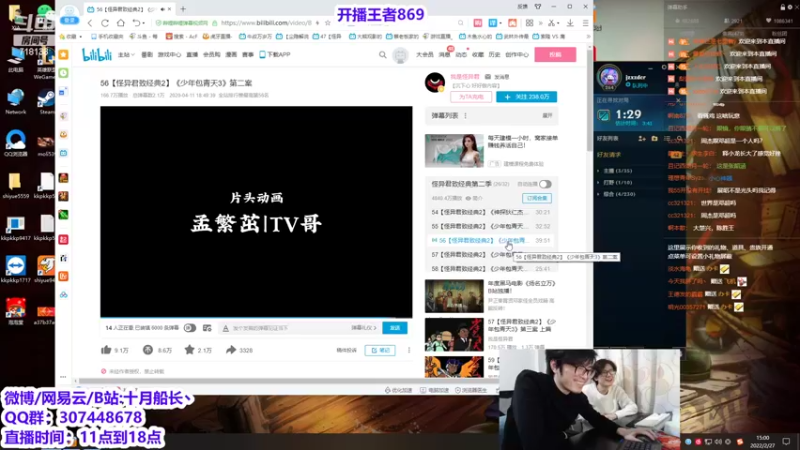Open the 消息 messages nav item
This screenshot has height=450, width=800.
point(444,55)
